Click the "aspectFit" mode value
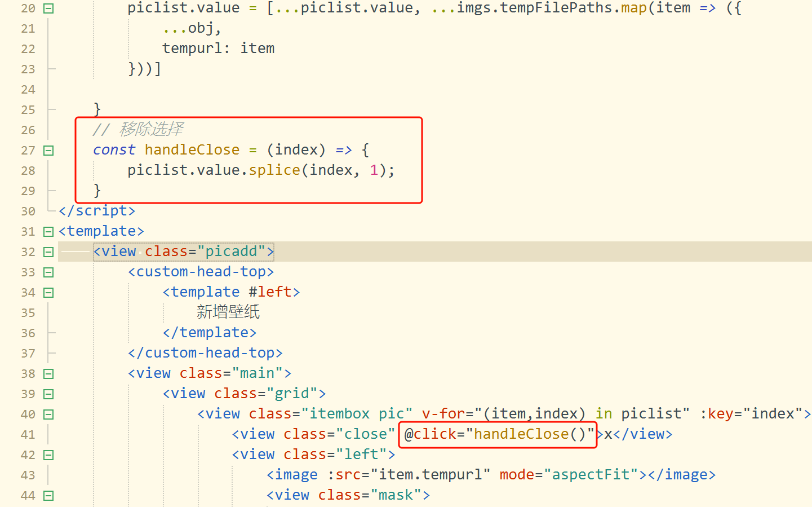812x507 pixels. (x=591, y=475)
